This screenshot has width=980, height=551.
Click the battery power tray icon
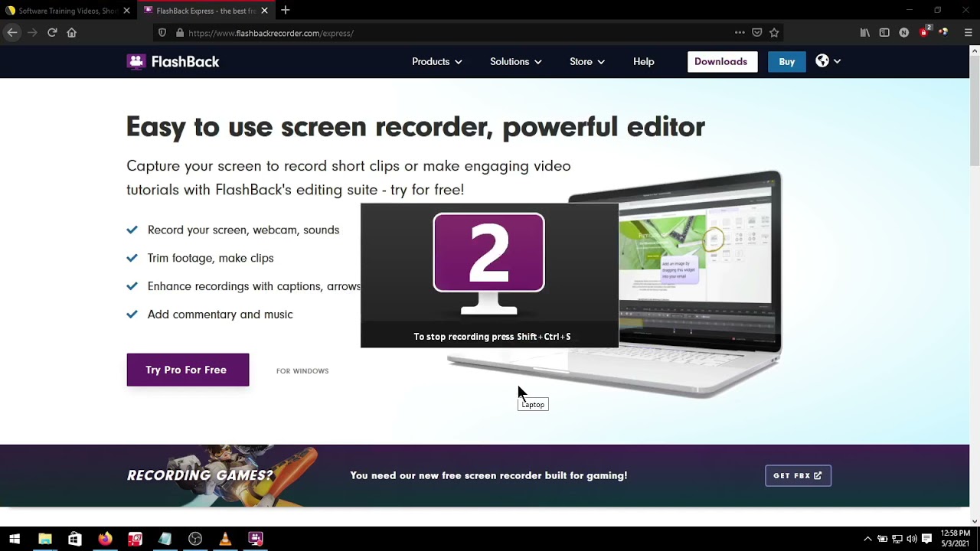coord(882,539)
